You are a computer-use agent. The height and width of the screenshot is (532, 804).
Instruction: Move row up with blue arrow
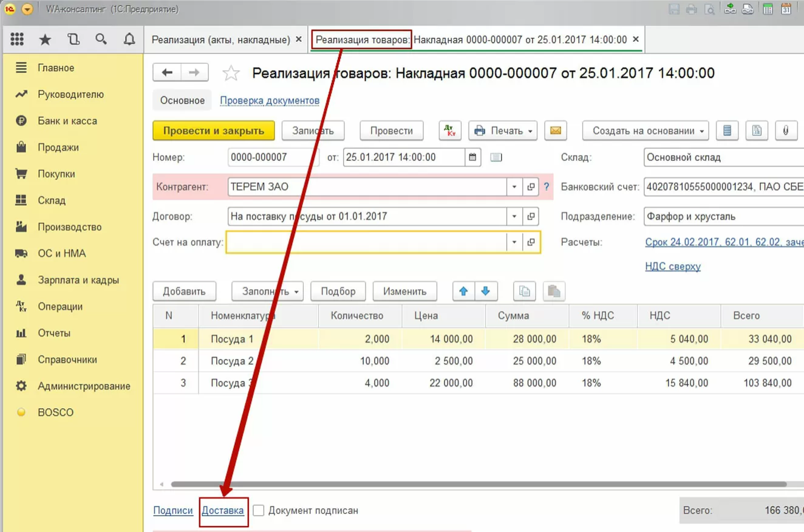coord(464,292)
